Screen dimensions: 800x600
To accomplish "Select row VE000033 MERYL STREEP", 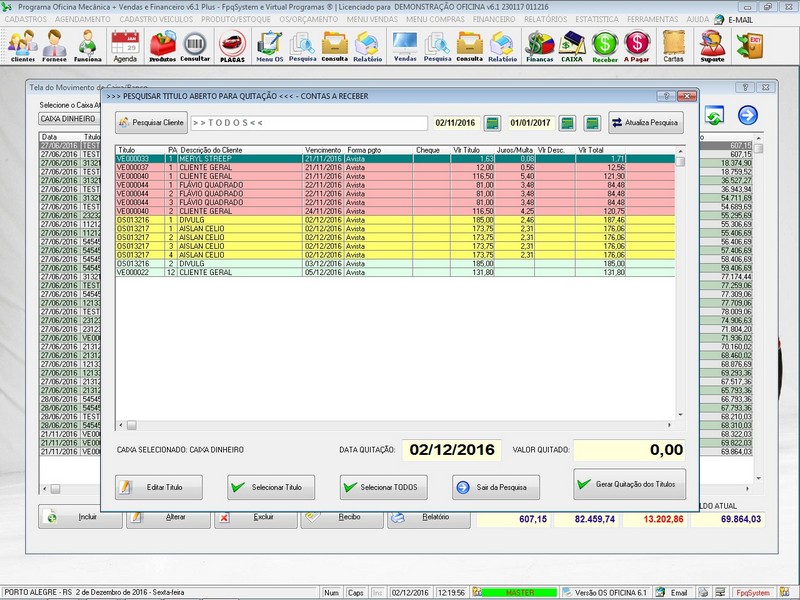I will pyautogui.click(x=395, y=159).
